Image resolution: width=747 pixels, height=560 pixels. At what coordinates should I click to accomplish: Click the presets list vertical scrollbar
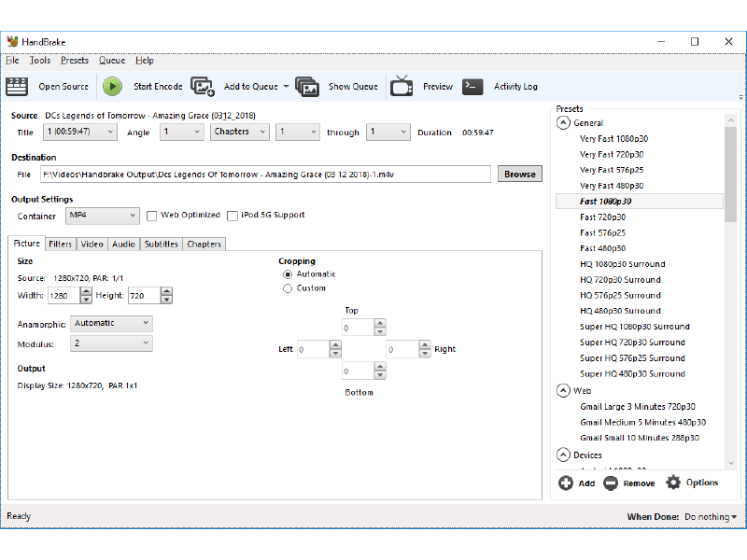pyautogui.click(x=730, y=280)
